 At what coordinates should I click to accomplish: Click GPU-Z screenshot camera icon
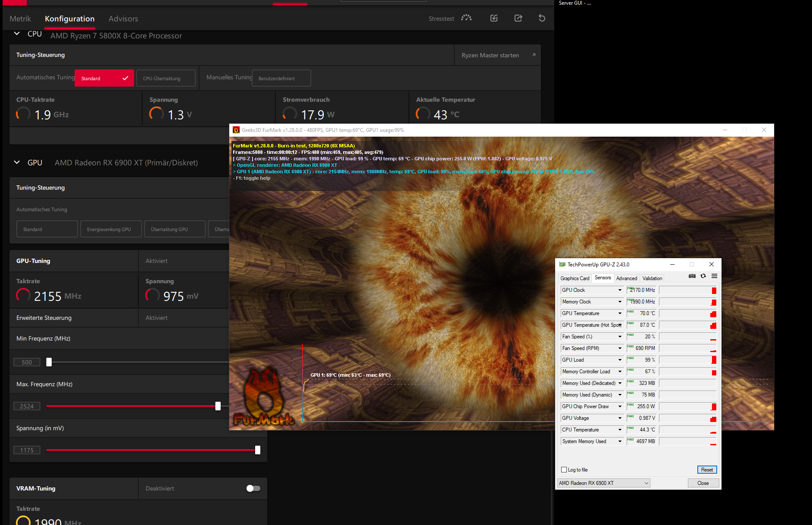click(x=692, y=276)
